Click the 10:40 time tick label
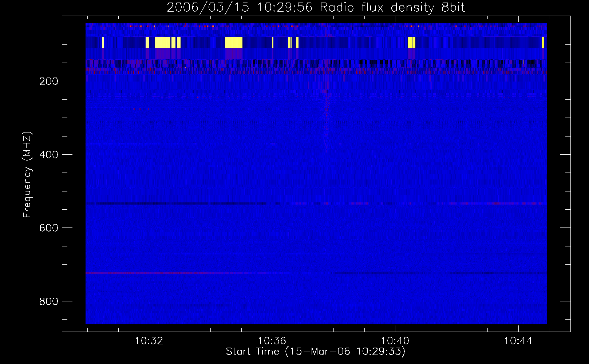The width and height of the screenshot is (589, 364). [395, 341]
